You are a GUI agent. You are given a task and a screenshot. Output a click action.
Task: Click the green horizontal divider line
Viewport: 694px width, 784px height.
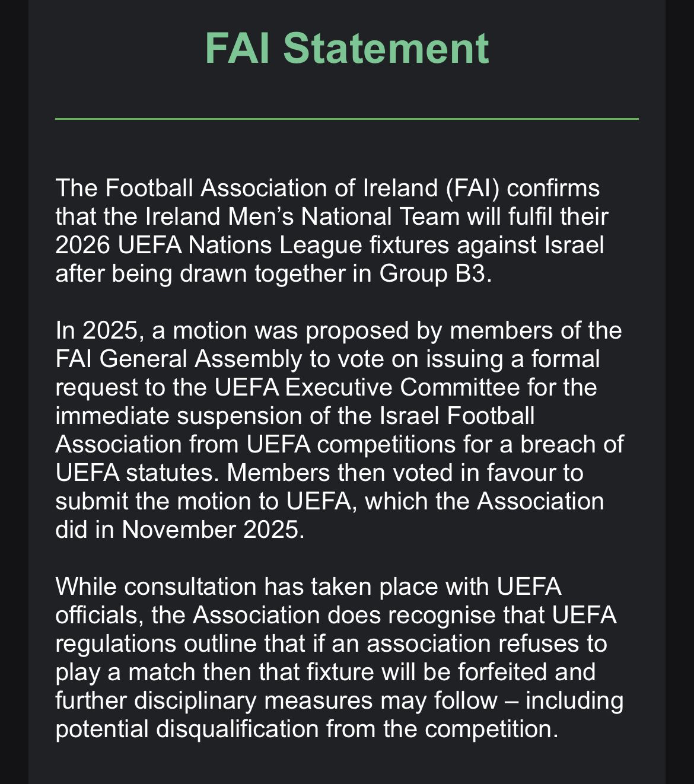tap(347, 119)
